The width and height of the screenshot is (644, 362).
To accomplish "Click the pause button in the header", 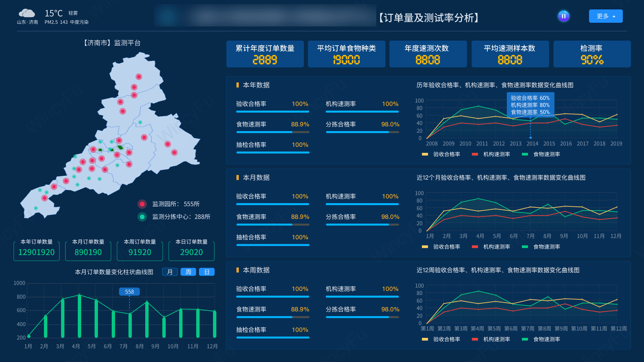I will click(x=563, y=16).
